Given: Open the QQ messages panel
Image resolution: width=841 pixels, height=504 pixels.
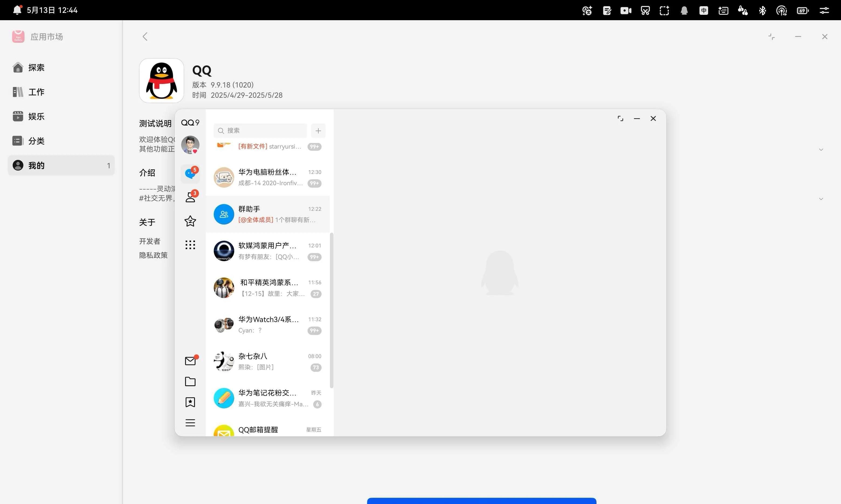Looking at the screenshot, I should pos(190,173).
